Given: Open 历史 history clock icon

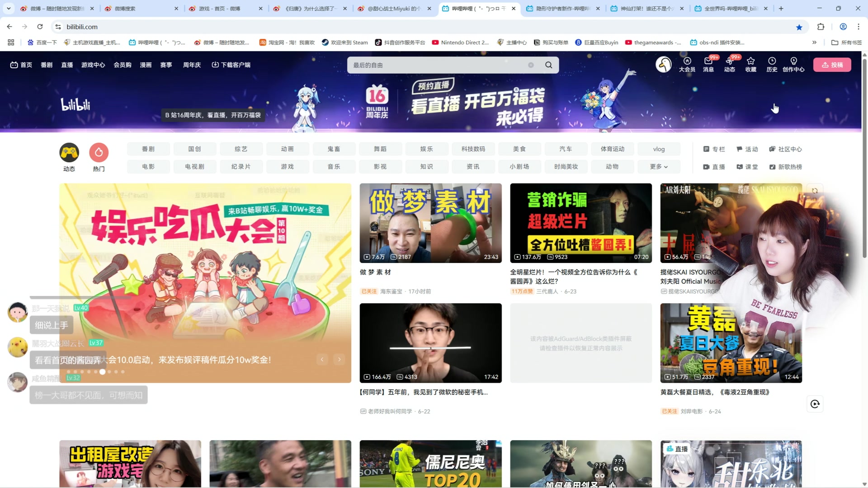Looking at the screenshot, I should [x=772, y=65].
